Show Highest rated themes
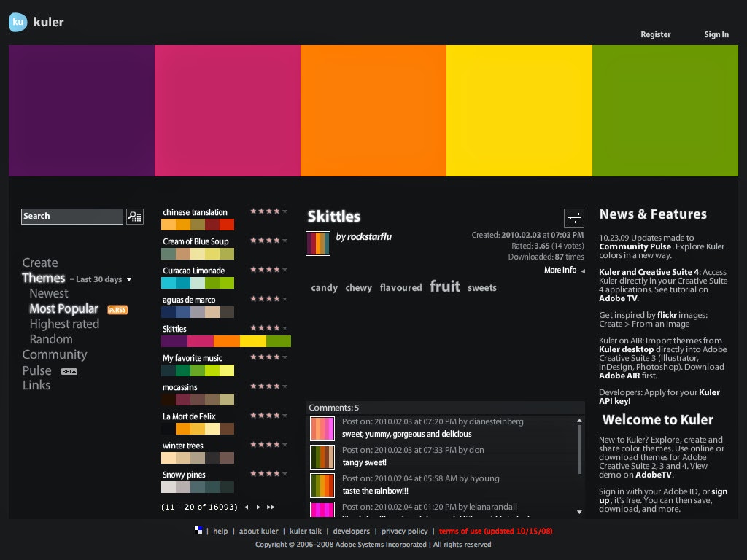 coord(64,324)
